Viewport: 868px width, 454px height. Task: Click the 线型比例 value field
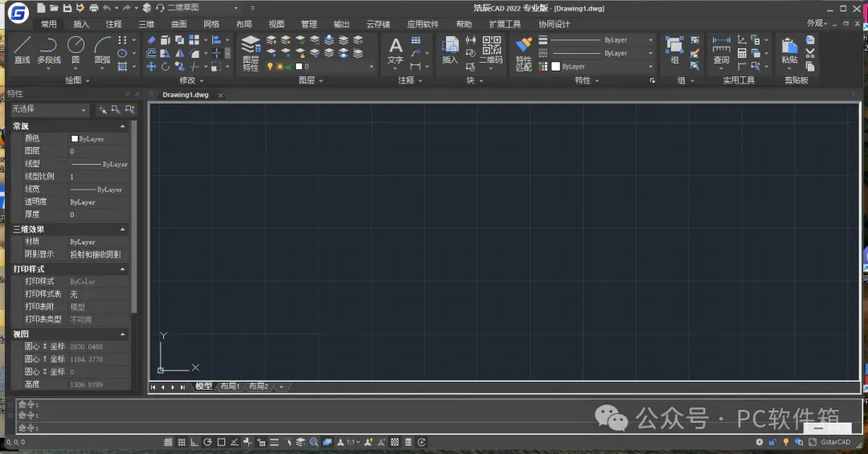tap(99, 177)
